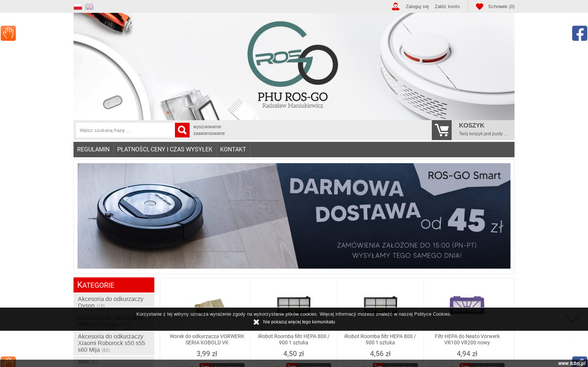Viewport: 588px width, 367px height.
Task: Click the Załóż konto link
Action: (x=447, y=6)
